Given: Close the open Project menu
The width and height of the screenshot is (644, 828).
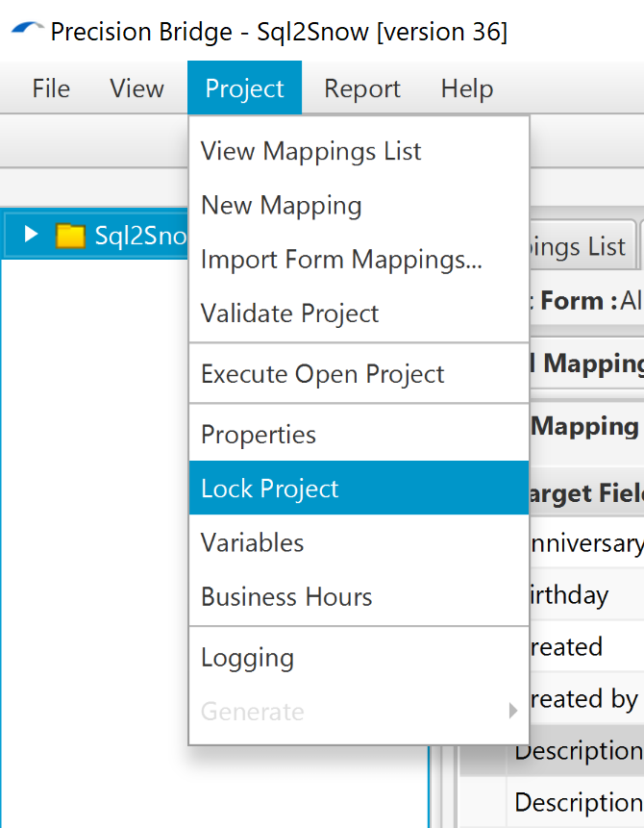Looking at the screenshot, I should coord(244,88).
